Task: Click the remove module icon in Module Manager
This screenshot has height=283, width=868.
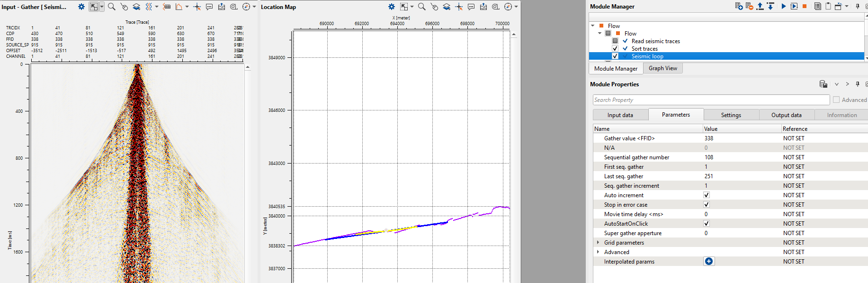Action: [x=749, y=6]
